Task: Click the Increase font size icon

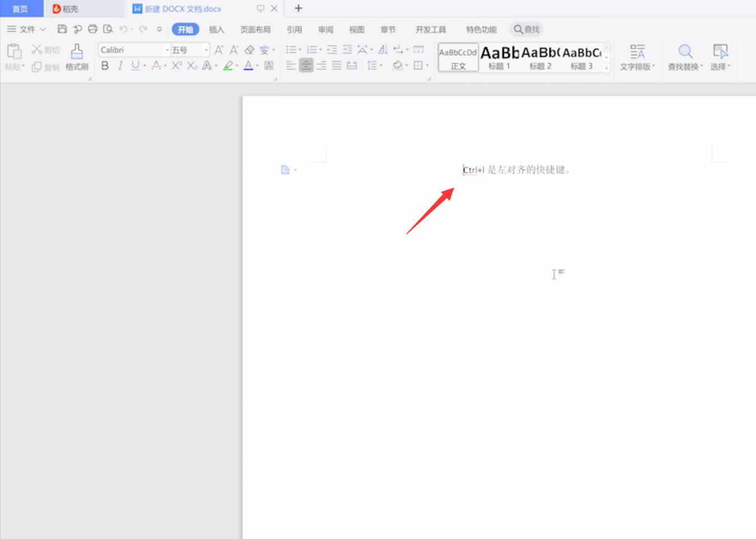Action: click(x=219, y=50)
